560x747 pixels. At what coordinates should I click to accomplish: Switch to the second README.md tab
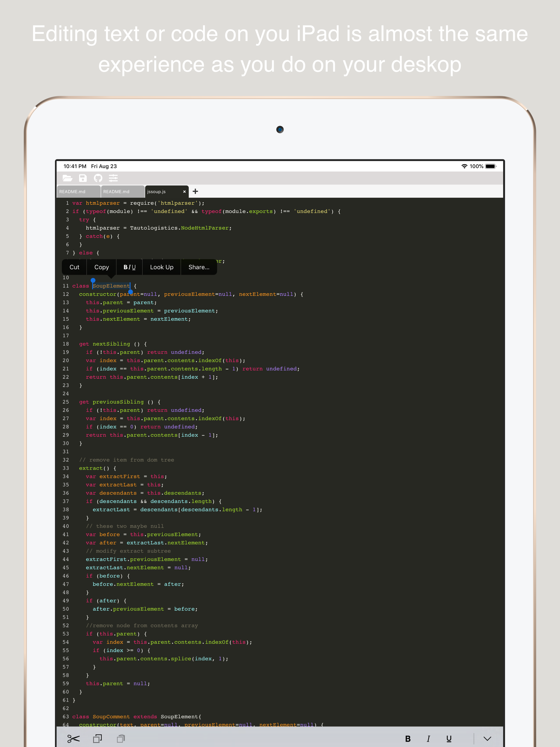point(122,191)
